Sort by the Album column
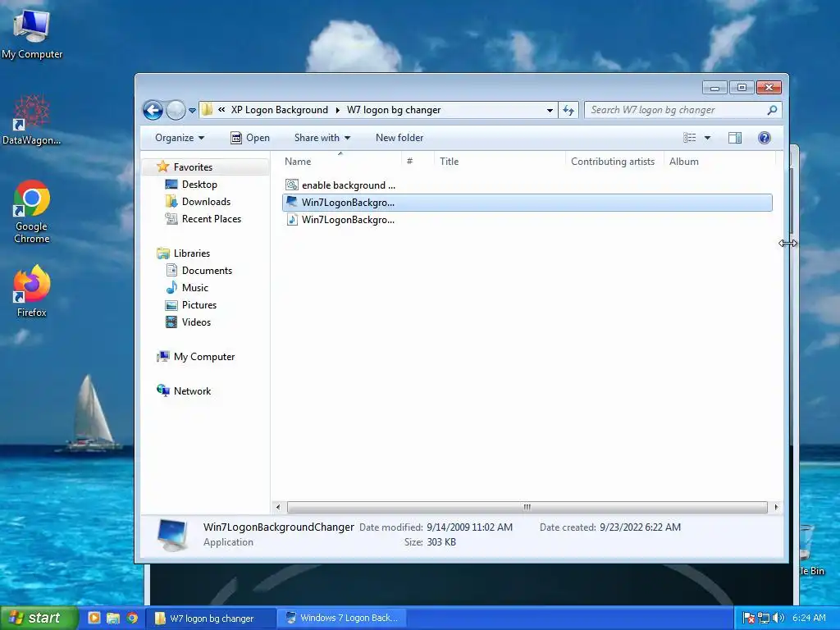The width and height of the screenshot is (840, 630). tap(684, 162)
